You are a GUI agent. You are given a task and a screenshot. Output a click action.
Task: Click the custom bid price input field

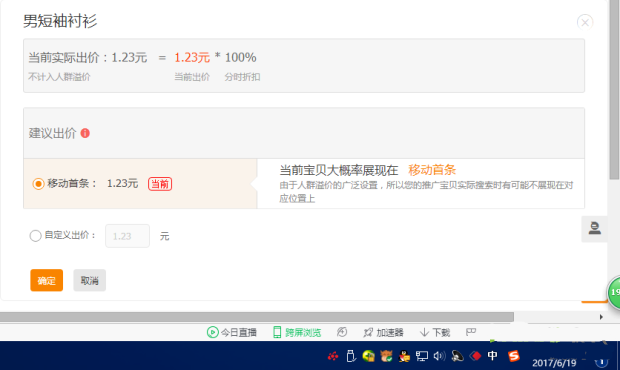click(127, 236)
